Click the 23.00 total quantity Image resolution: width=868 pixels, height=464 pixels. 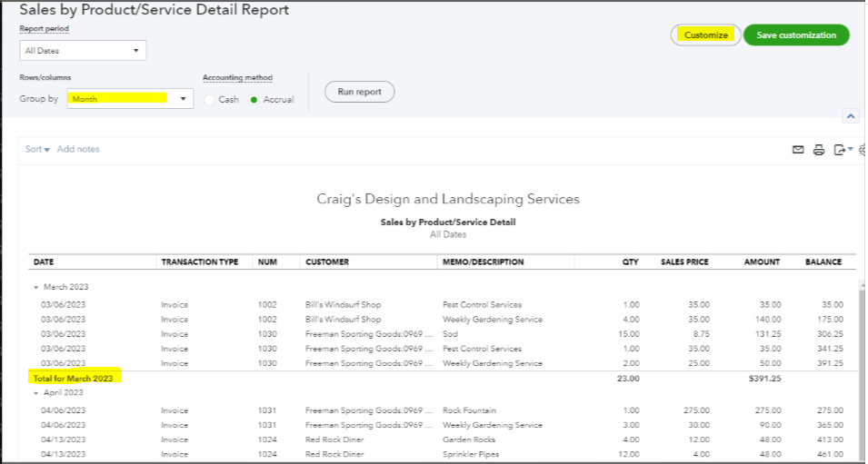click(628, 379)
